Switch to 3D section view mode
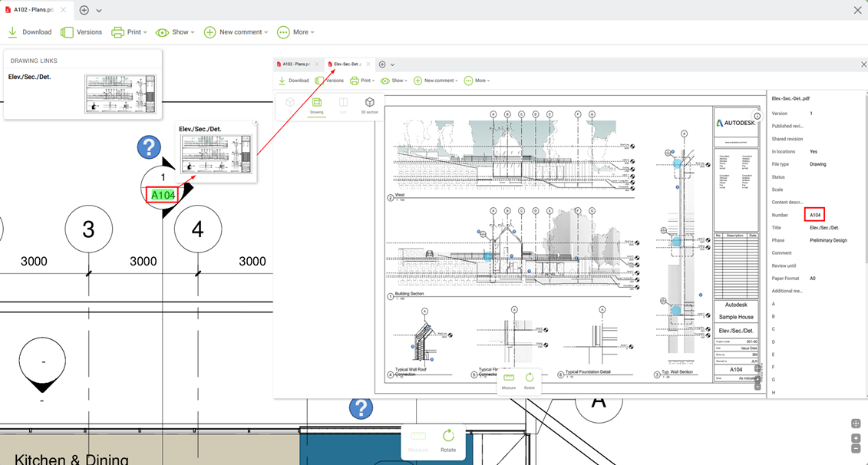868x465 pixels. pyautogui.click(x=369, y=105)
